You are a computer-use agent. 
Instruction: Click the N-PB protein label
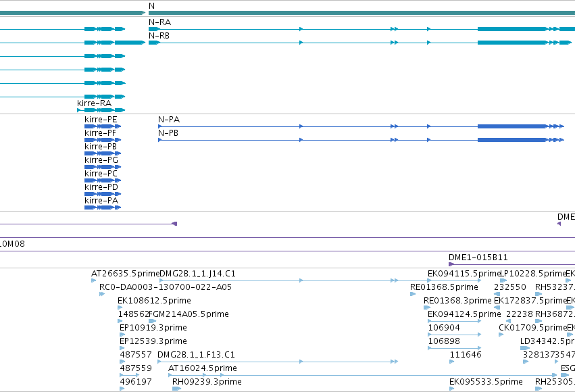168,133
